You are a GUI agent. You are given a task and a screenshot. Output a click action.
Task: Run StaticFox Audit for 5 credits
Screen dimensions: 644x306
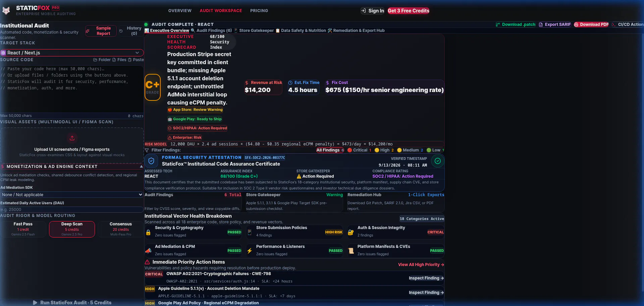pyautogui.click(x=72, y=303)
